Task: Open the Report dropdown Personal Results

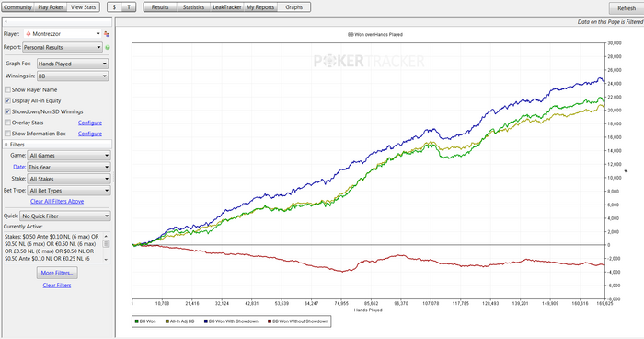Action: pyautogui.click(x=63, y=47)
